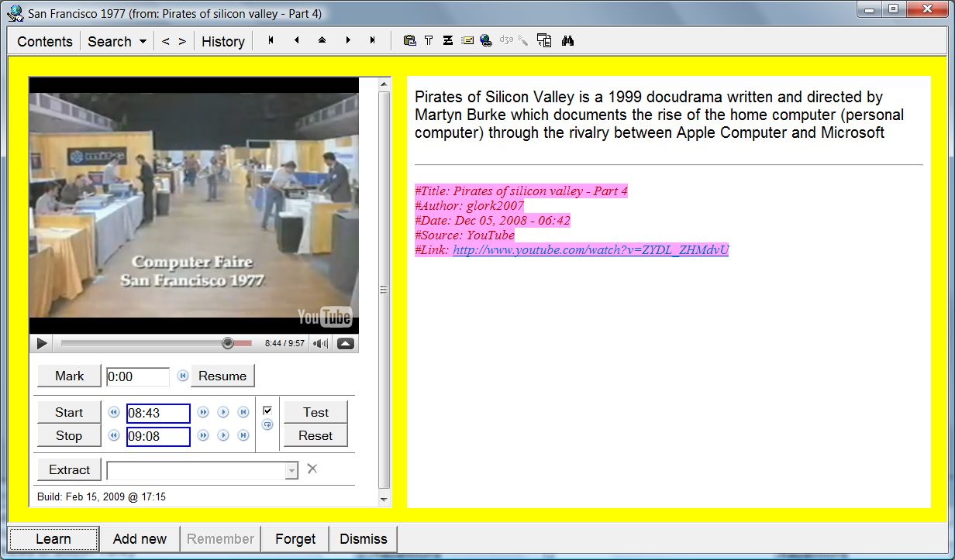Click the rewind icon left of 08:43
This screenshot has width=955, height=560.
[114, 413]
